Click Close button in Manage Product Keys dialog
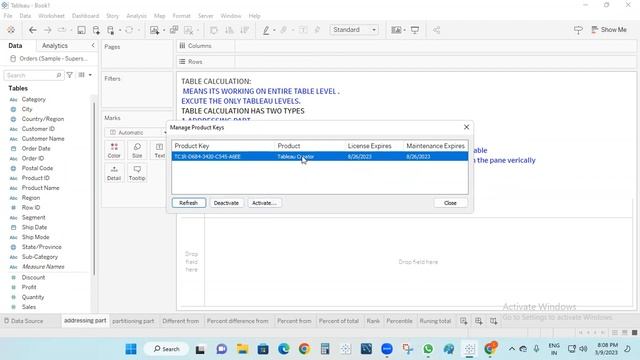Viewport: 640px width, 360px height. coord(450,203)
